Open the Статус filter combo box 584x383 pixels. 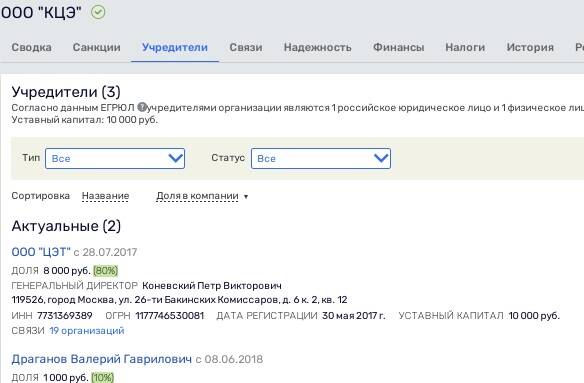321,158
